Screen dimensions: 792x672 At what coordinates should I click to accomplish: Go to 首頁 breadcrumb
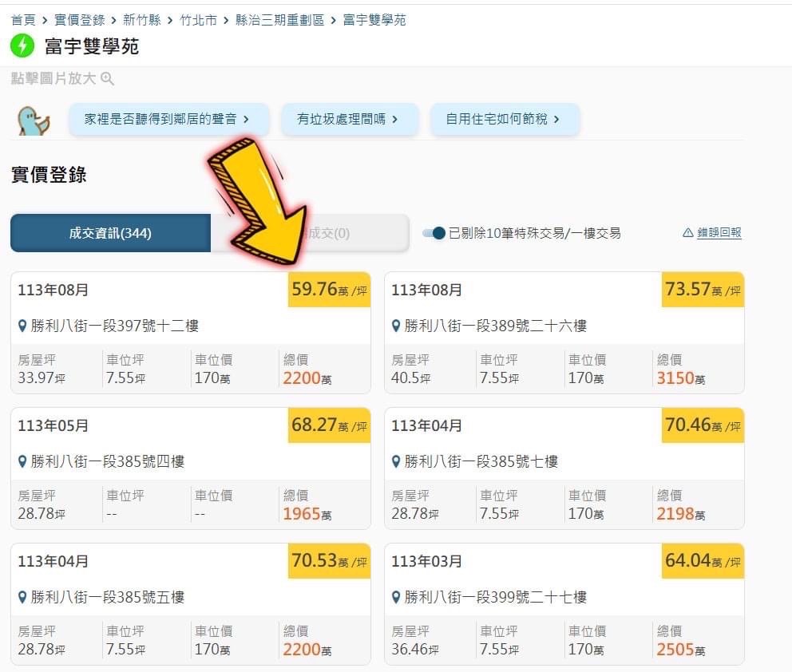[x=23, y=20]
